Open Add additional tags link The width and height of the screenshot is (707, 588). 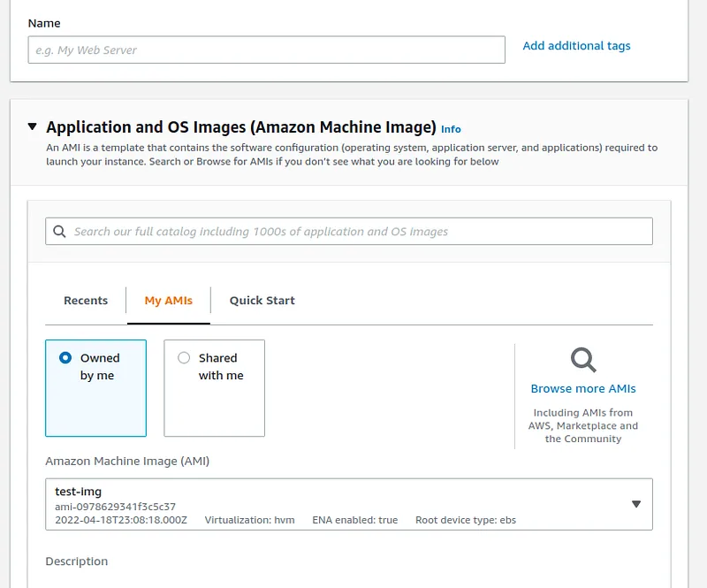coord(576,46)
